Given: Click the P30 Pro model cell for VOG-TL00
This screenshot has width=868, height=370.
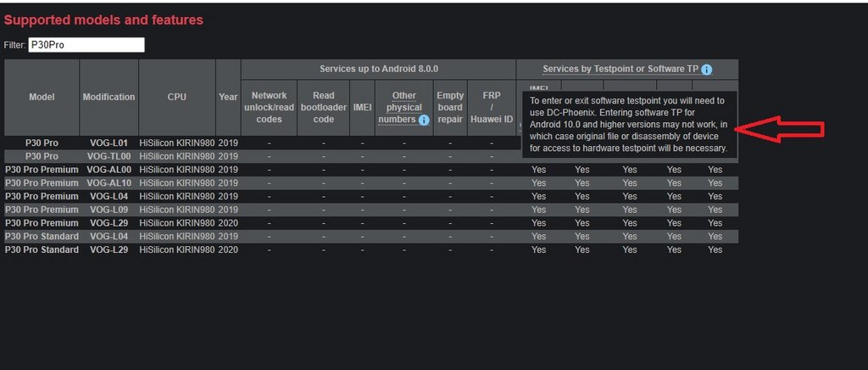Looking at the screenshot, I should click(x=42, y=156).
